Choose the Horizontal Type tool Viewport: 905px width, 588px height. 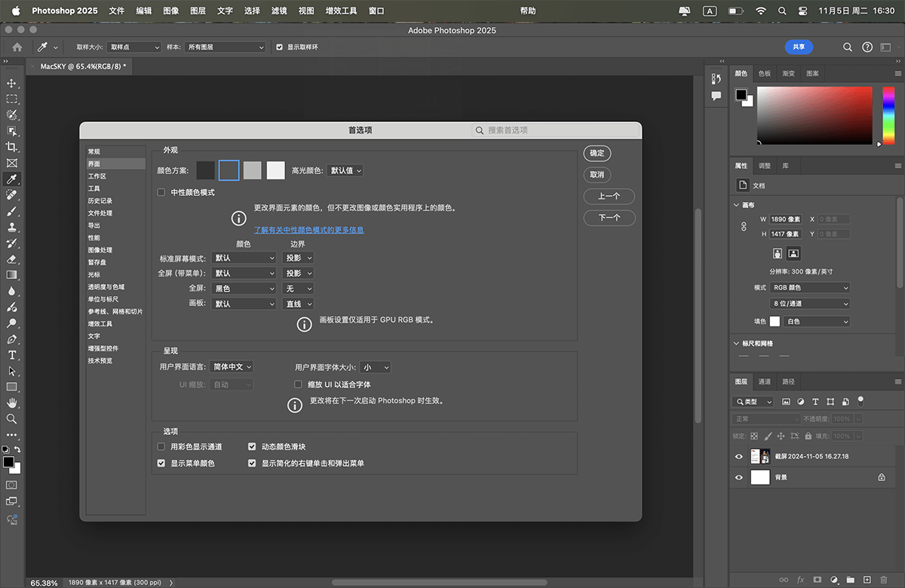point(11,355)
